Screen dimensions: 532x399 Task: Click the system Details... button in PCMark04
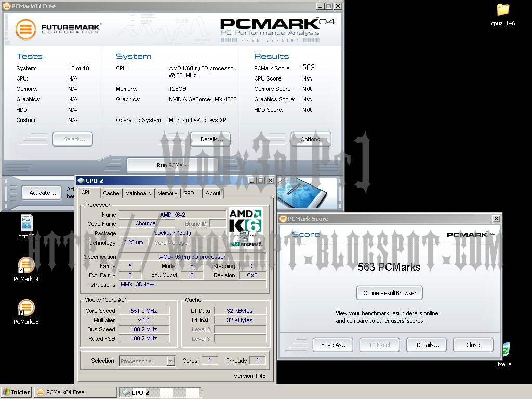click(210, 139)
